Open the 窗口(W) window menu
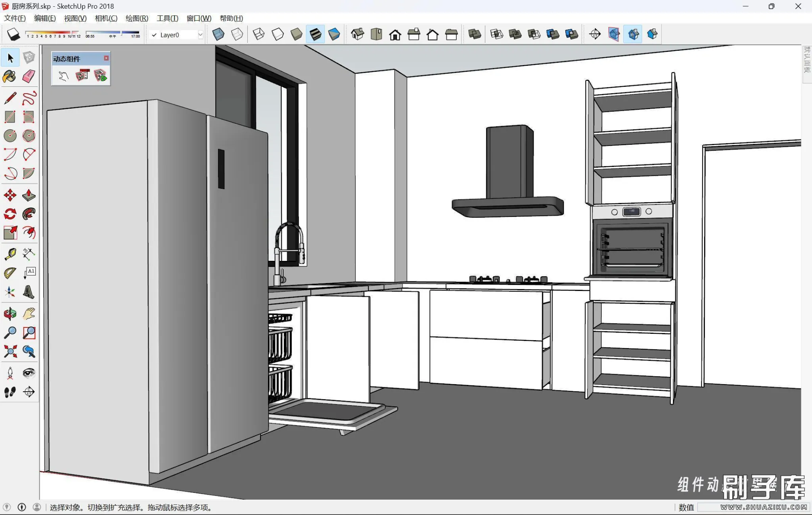The width and height of the screenshot is (812, 515). tap(199, 18)
